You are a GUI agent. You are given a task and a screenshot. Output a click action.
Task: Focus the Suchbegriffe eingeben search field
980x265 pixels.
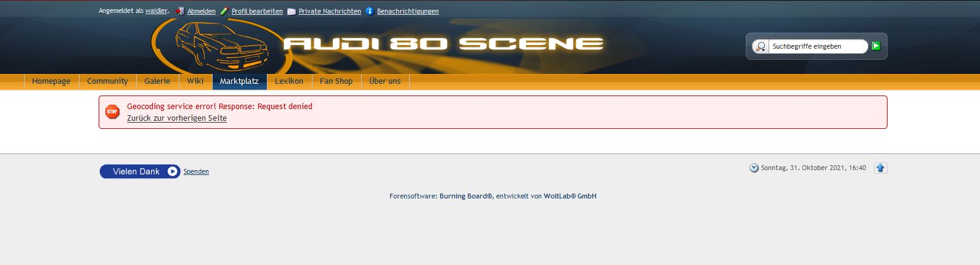click(819, 46)
